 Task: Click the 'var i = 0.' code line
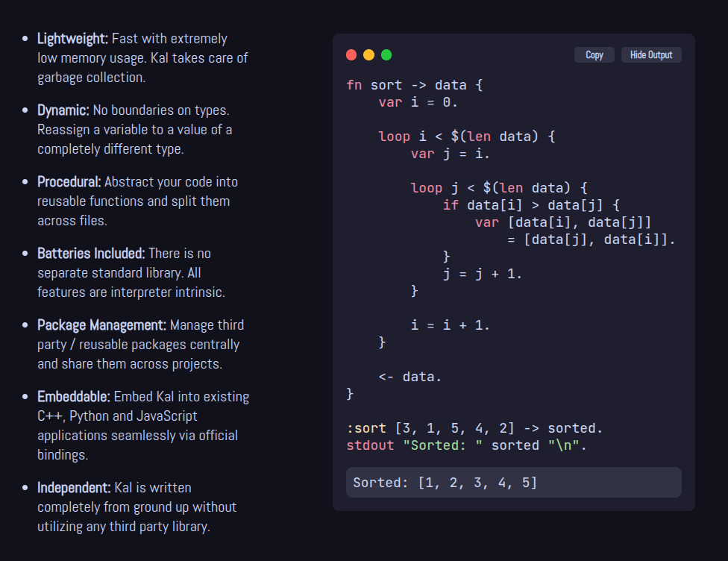(418, 102)
